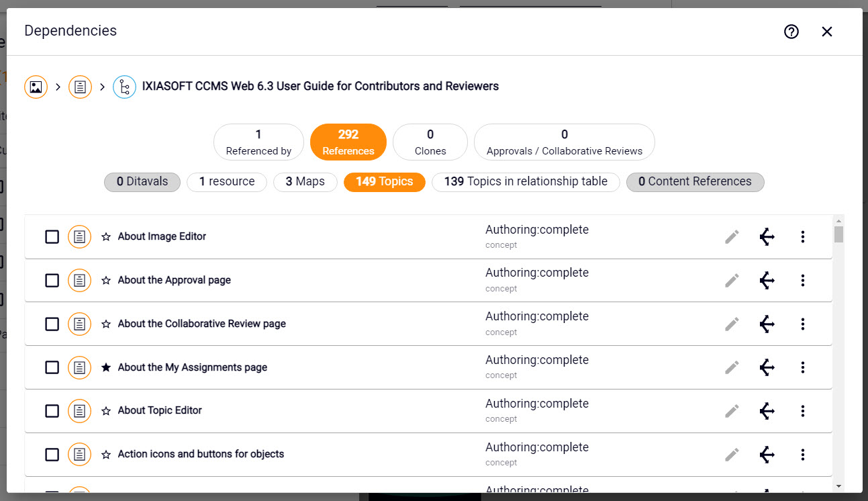The image size is (868, 501).
Task: Click About the My Assignments page title
Action: 193,367
